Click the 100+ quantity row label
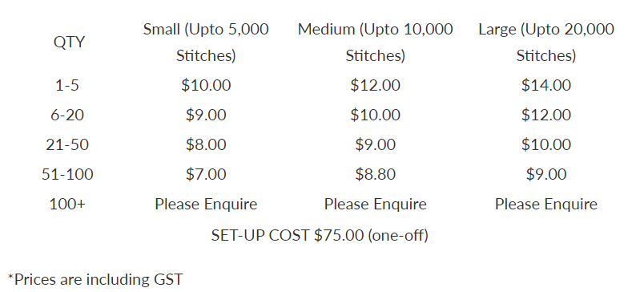644x292 pixels. (67, 204)
